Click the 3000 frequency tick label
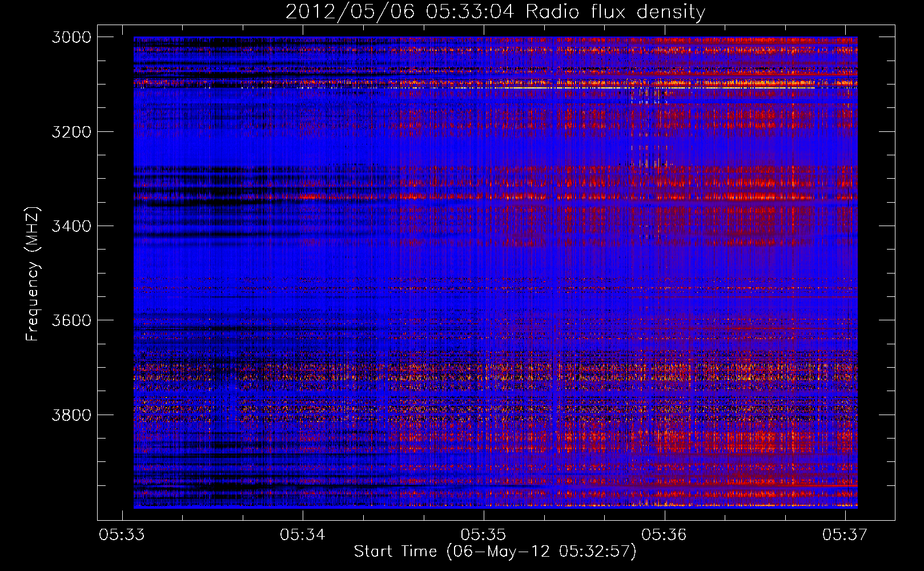Viewport: 924px width, 571px height. click(71, 37)
